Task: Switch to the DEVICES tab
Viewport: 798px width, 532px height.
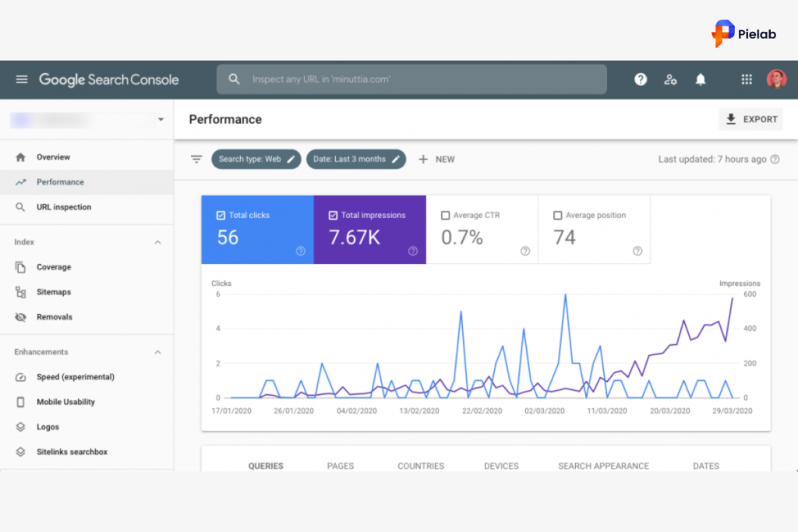Action: pyautogui.click(x=501, y=465)
